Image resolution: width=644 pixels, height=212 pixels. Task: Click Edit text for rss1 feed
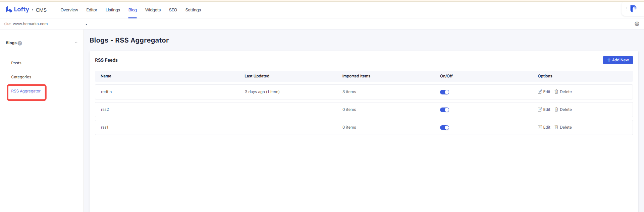547,127
